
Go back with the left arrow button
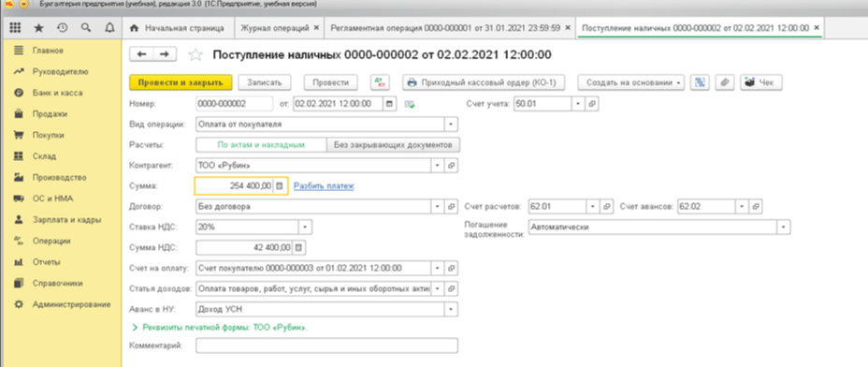141,53
